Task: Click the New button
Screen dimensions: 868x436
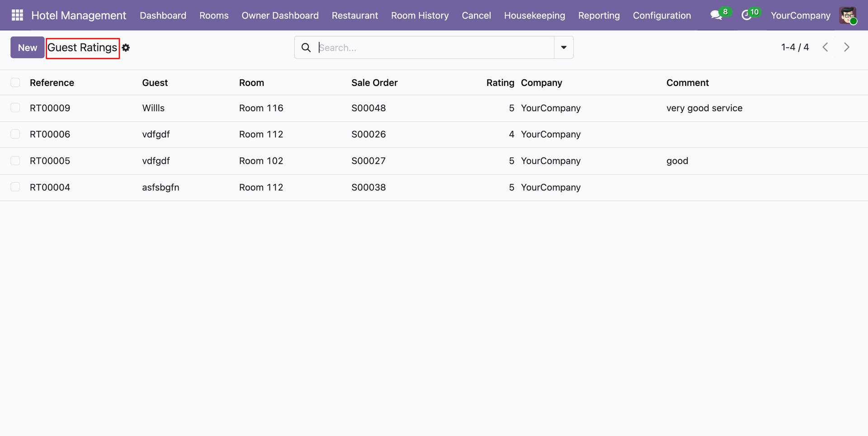Action: [x=28, y=47]
